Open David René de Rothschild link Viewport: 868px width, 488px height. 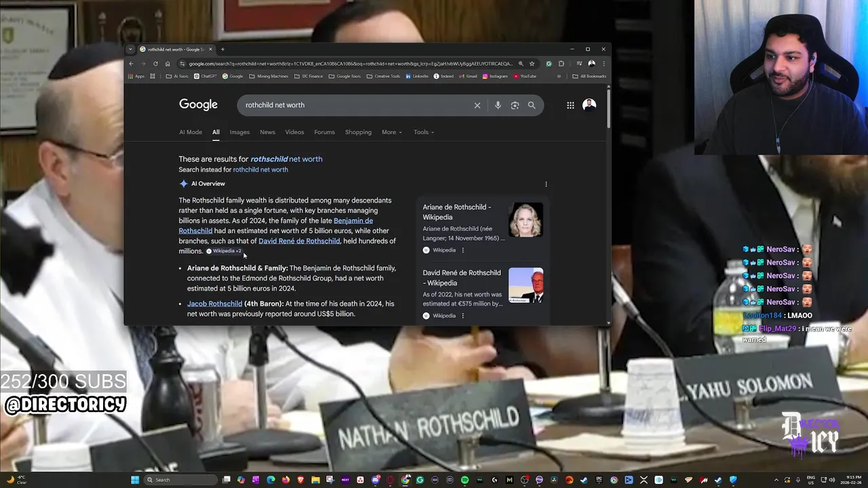click(x=299, y=241)
